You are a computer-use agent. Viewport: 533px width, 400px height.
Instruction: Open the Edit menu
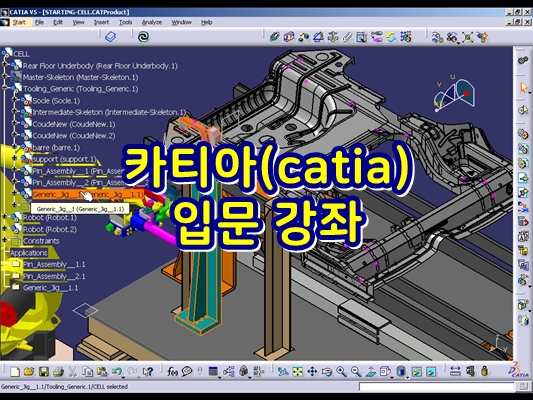point(58,22)
